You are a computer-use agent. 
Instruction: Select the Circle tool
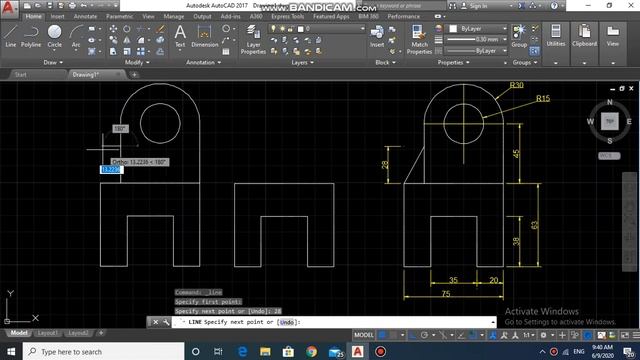tap(54, 36)
